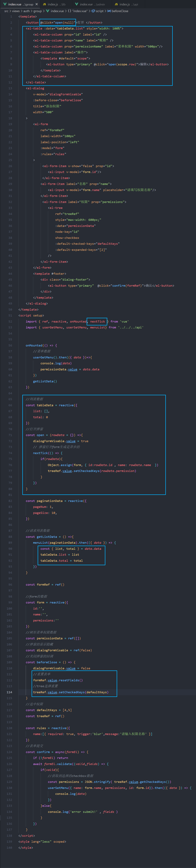Click "const rules = reactive({" line
Image resolution: width=196 pixels, height=868 pixels.
[48, 728]
